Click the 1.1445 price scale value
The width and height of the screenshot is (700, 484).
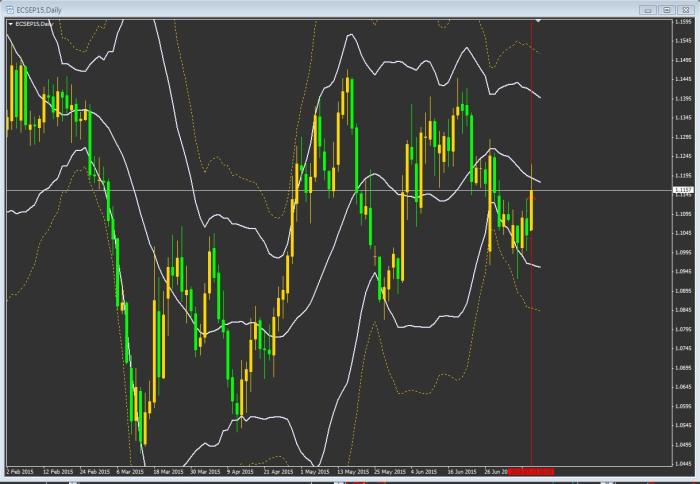point(683,79)
